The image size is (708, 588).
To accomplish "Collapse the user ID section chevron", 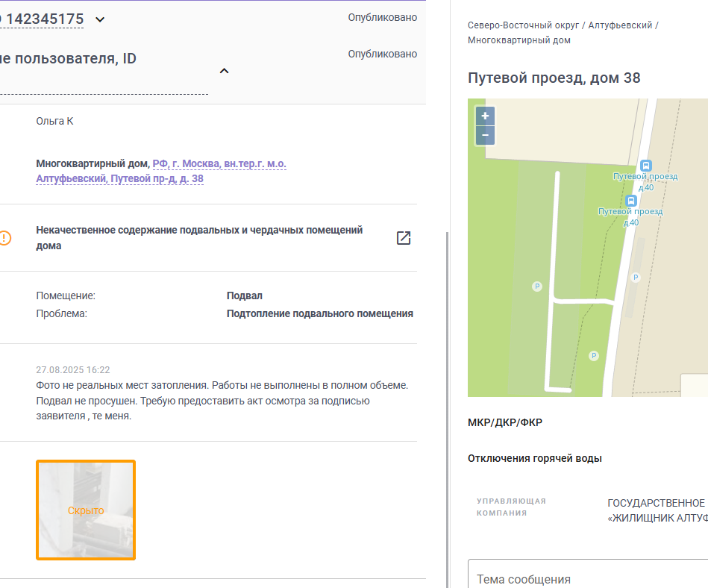I will pos(224,71).
